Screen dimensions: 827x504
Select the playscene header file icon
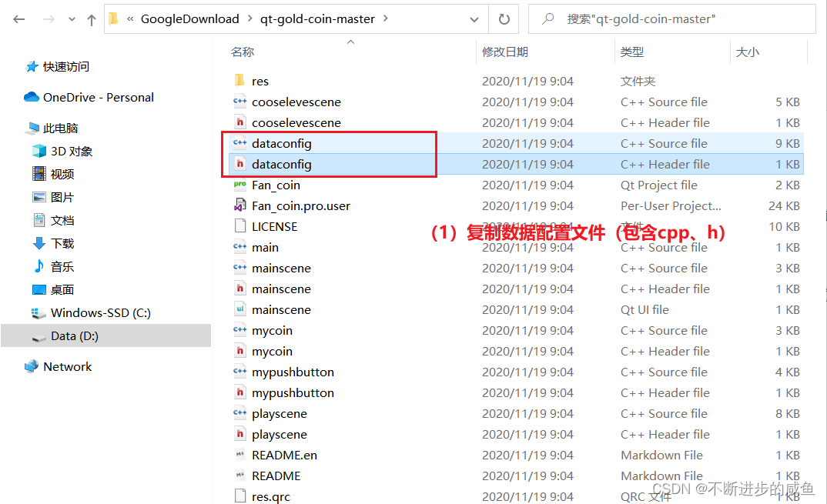coord(240,434)
